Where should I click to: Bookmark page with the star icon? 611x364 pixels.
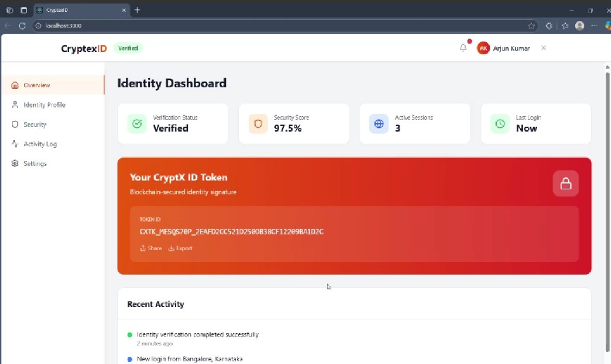pyautogui.click(x=531, y=25)
